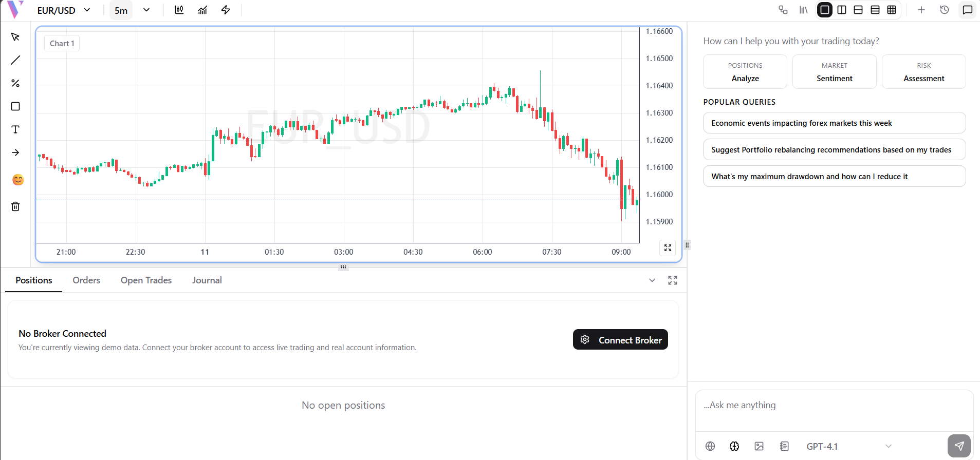The height and width of the screenshot is (460, 980).
Task: Select the trend line drawing tool
Action: [15, 60]
